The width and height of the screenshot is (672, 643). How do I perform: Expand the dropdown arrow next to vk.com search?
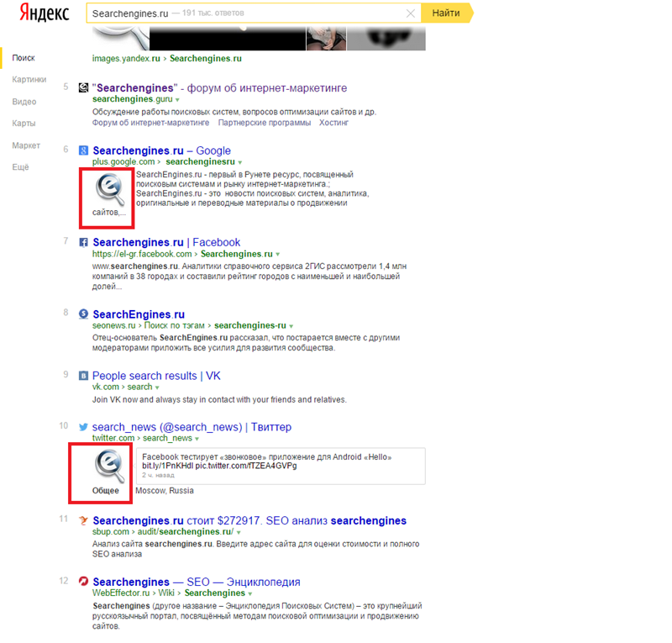pos(157,387)
